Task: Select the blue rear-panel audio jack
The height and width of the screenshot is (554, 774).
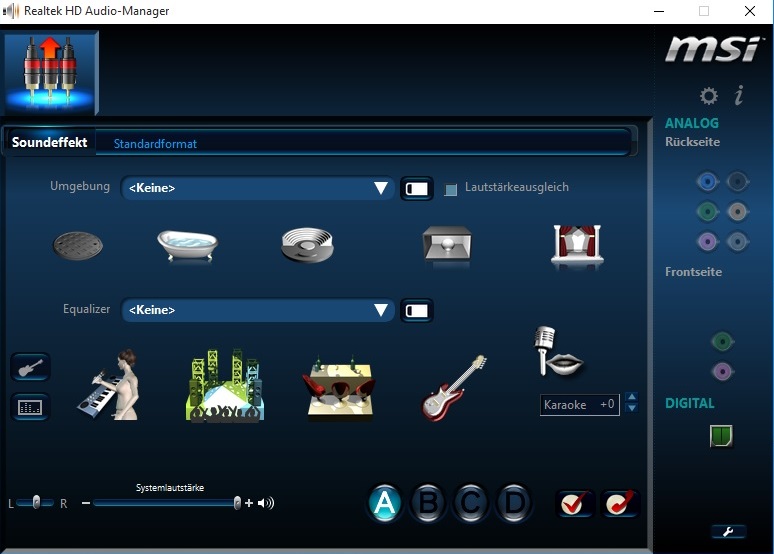Action: pyautogui.click(x=707, y=182)
